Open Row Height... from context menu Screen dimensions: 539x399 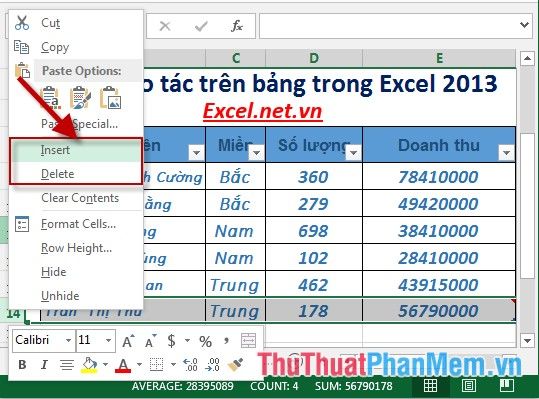[76, 248]
